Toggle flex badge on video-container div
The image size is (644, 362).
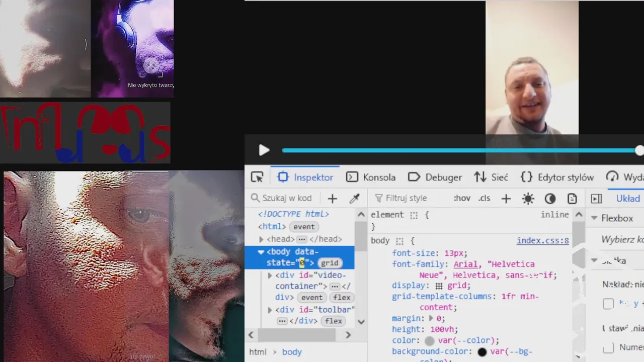342,298
